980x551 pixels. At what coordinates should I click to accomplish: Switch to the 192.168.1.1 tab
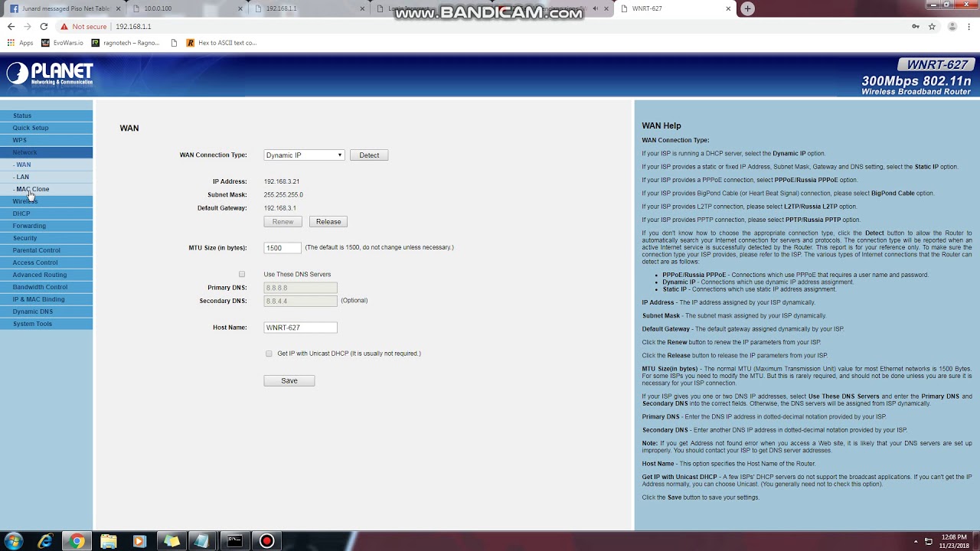[x=310, y=8]
